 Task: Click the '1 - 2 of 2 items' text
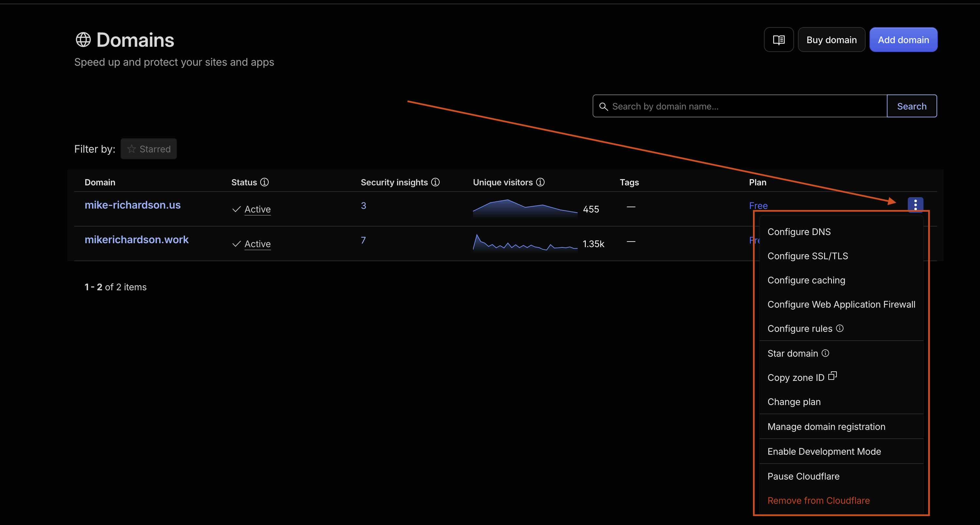tap(115, 287)
